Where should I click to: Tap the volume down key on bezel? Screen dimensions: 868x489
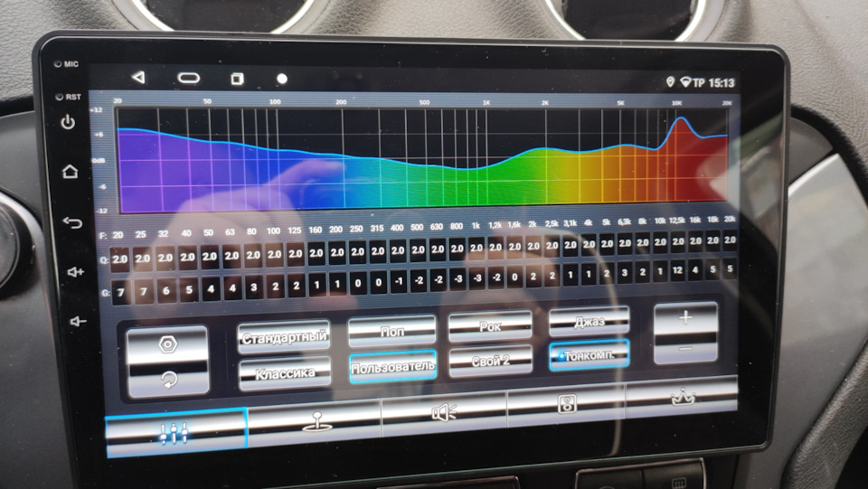pyautogui.click(x=77, y=321)
